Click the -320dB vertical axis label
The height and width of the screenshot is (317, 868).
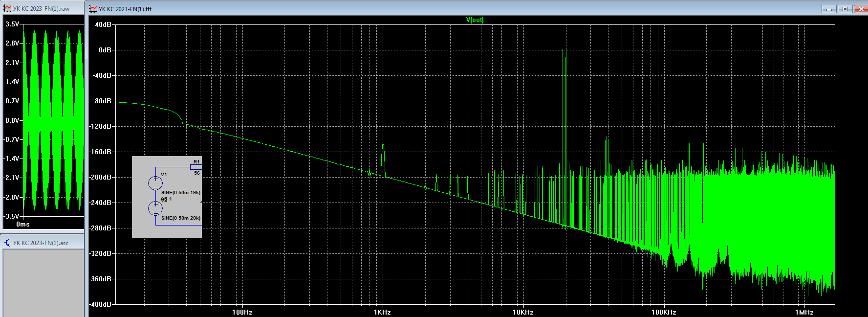click(100, 253)
